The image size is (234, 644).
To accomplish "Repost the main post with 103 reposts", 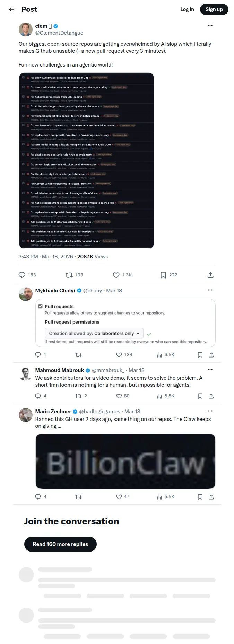I will (x=69, y=275).
